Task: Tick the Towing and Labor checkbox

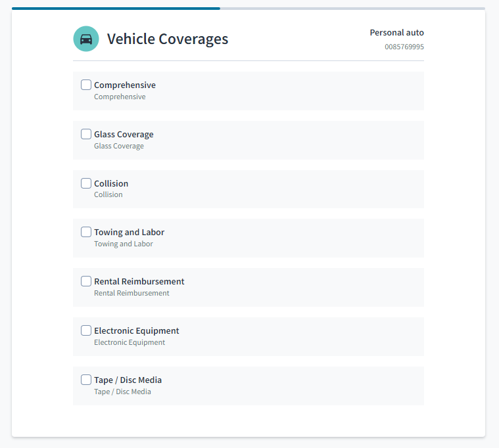Action: click(86, 232)
